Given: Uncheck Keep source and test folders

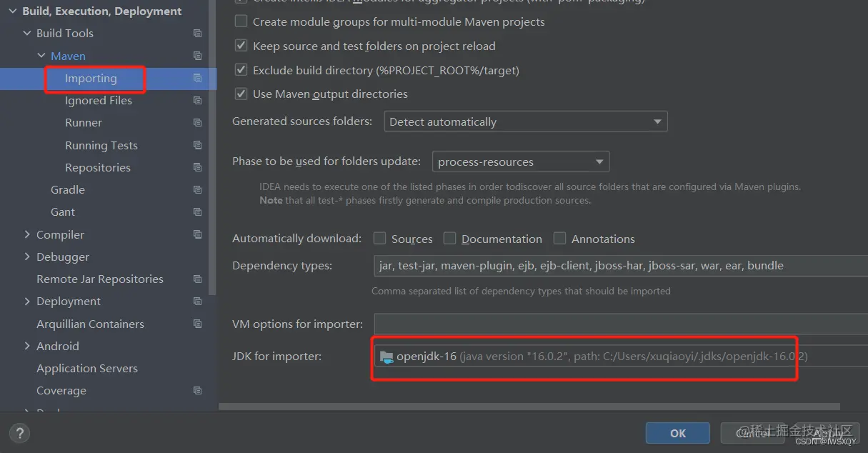Looking at the screenshot, I should click(241, 46).
